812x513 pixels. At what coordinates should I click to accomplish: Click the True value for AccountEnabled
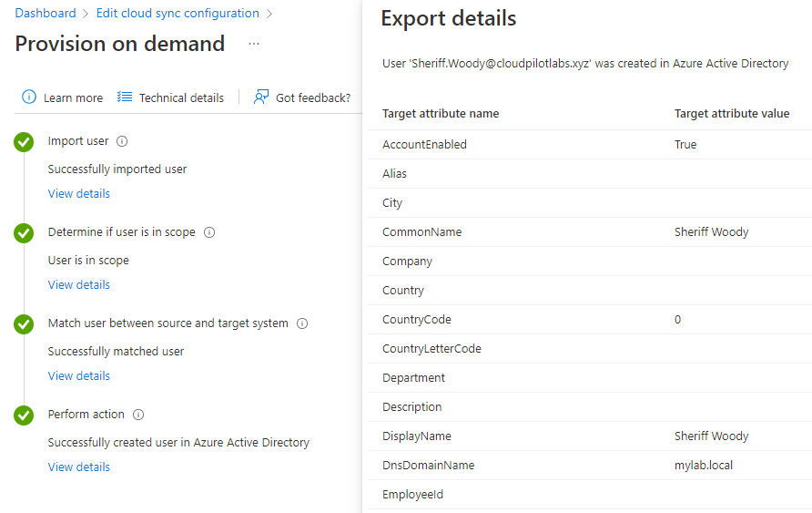click(685, 145)
